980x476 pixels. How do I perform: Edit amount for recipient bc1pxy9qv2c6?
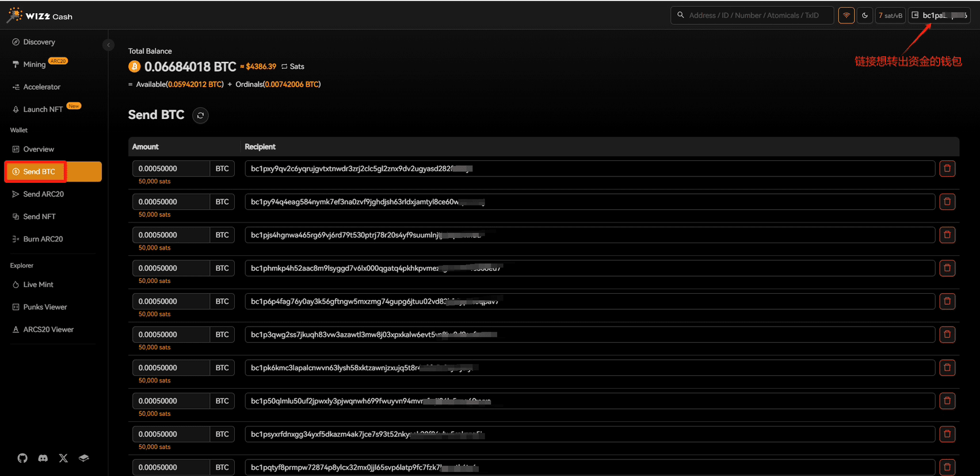pos(171,168)
